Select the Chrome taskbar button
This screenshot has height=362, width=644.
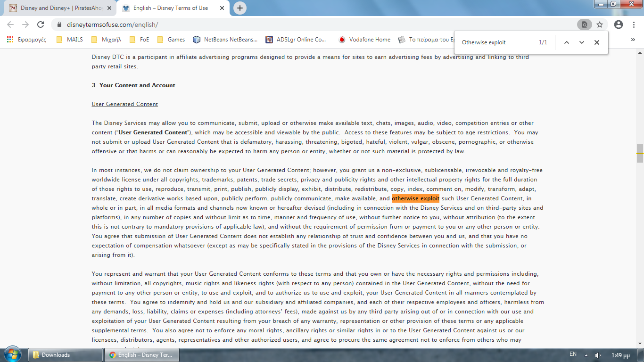(142, 355)
